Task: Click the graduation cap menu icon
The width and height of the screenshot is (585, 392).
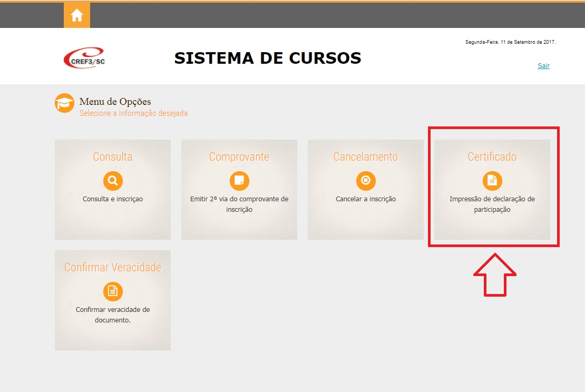Action: 64,103
